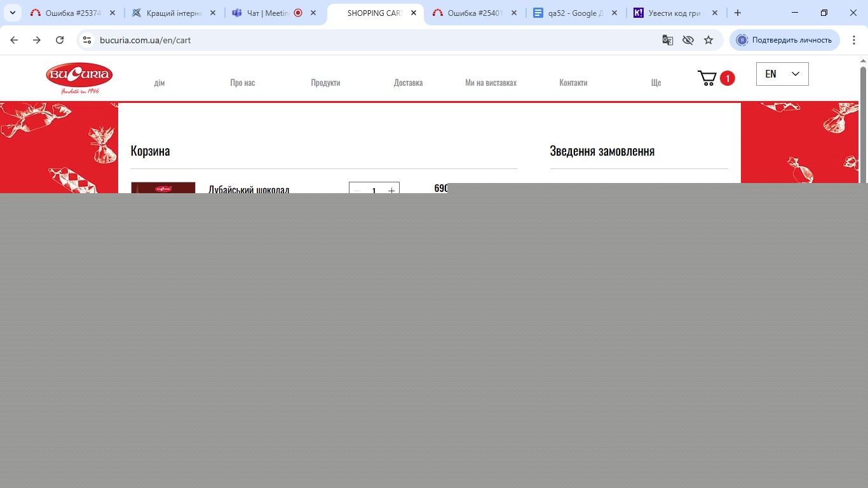Open view site information icon
The height and width of the screenshot is (488, 868).
click(x=88, y=40)
